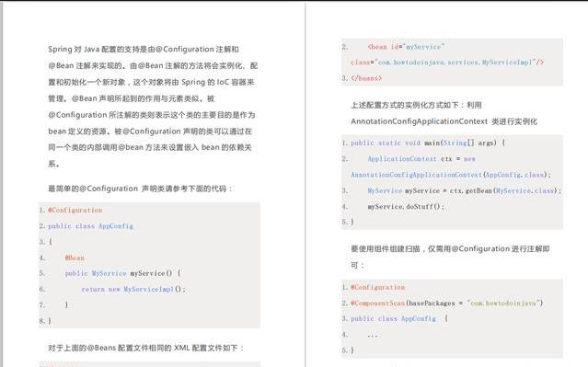
Task: Click code line "ApplicationContext ctx = new"
Action: click(x=421, y=159)
